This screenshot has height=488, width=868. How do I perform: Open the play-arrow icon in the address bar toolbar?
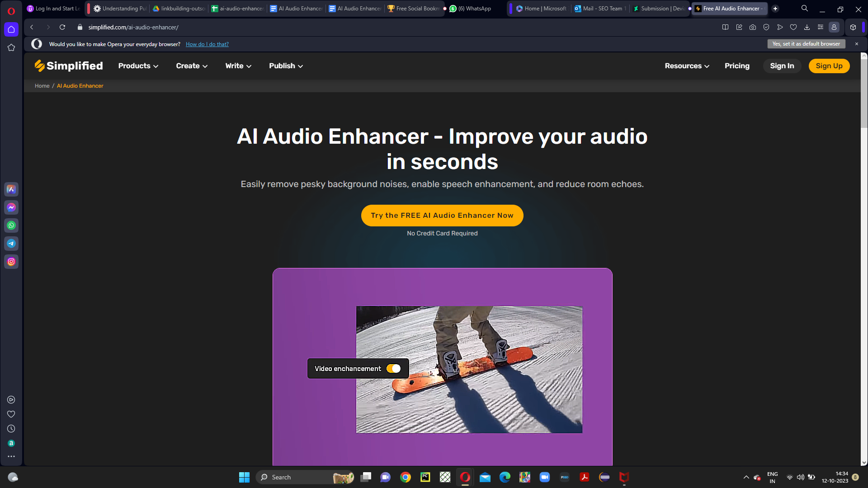780,27
